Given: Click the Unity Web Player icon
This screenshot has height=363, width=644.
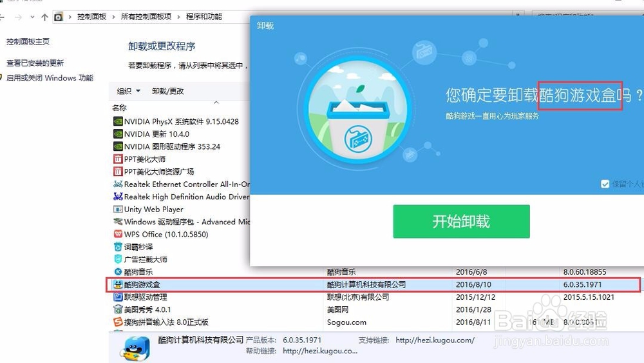Looking at the screenshot, I should (x=118, y=210).
